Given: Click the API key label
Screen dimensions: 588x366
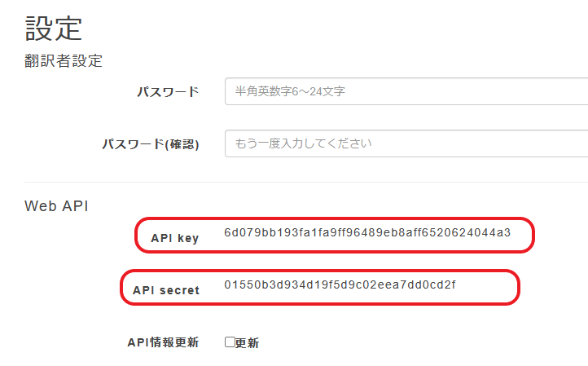Looking at the screenshot, I should [x=174, y=238].
